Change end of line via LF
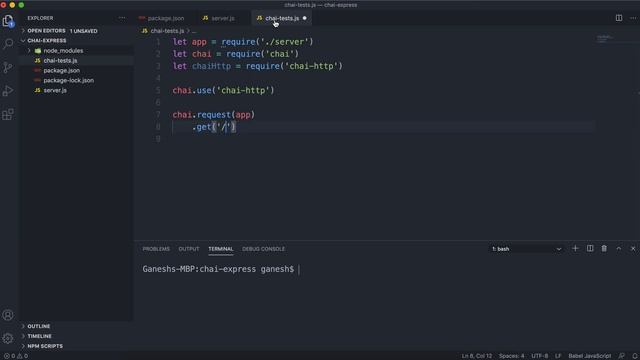The width and height of the screenshot is (640, 360). point(558,356)
